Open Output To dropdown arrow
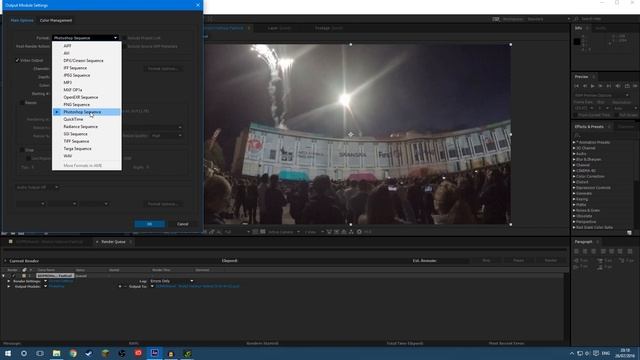Screen dimensions: 640x360 [152, 287]
